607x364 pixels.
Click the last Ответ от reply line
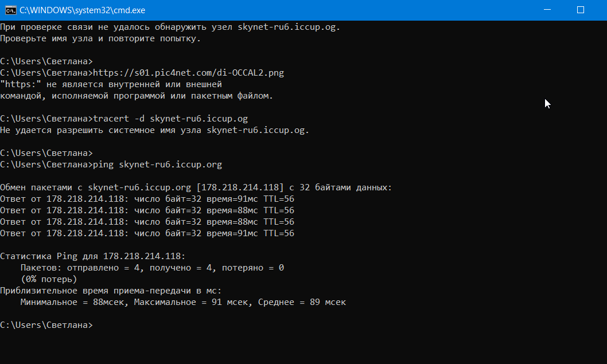point(147,233)
